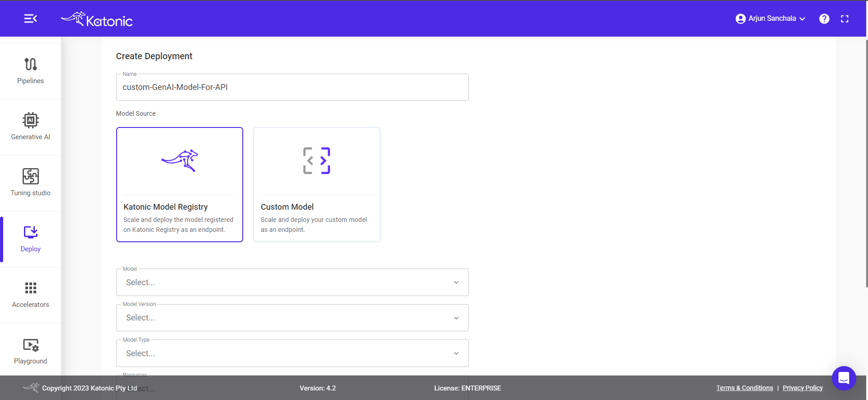Expand the Model Type dropdown
The width and height of the screenshot is (868, 400).
pyautogui.click(x=292, y=353)
